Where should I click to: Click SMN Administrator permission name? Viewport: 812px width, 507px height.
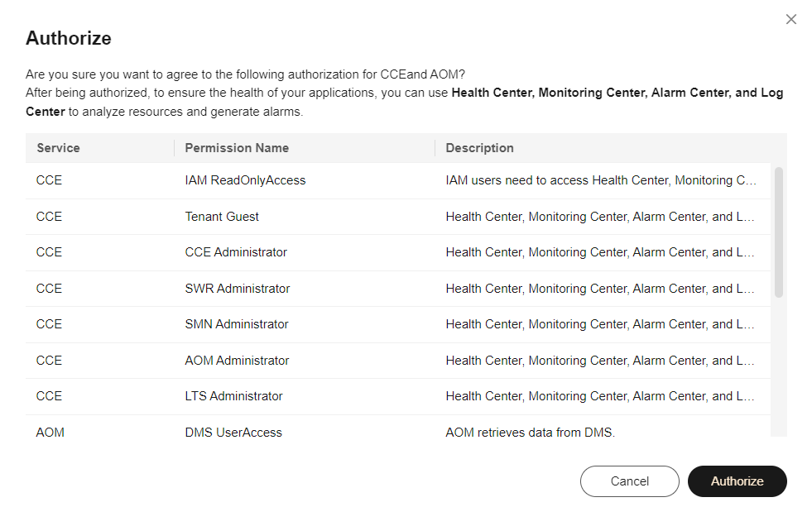click(x=237, y=324)
